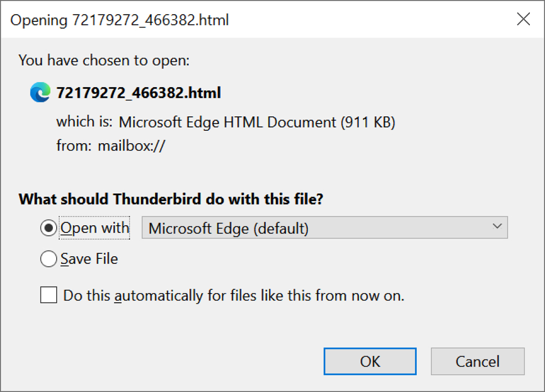Viewport: 545px width, 392px height.
Task: Click the What should Thunderbird do heading
Action: [171, 199]
